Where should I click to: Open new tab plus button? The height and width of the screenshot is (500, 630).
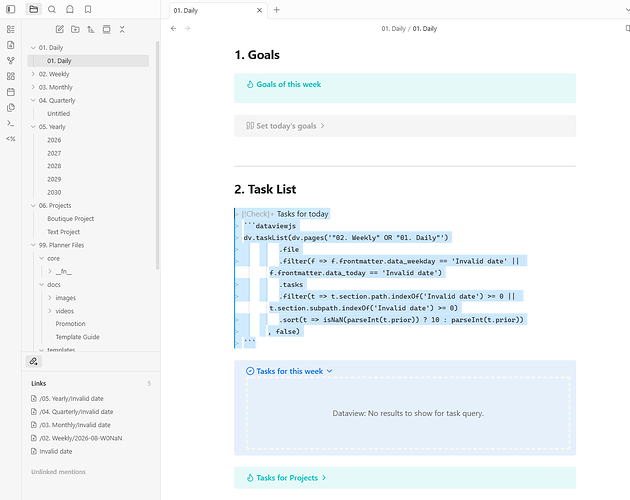coord(276,10)
